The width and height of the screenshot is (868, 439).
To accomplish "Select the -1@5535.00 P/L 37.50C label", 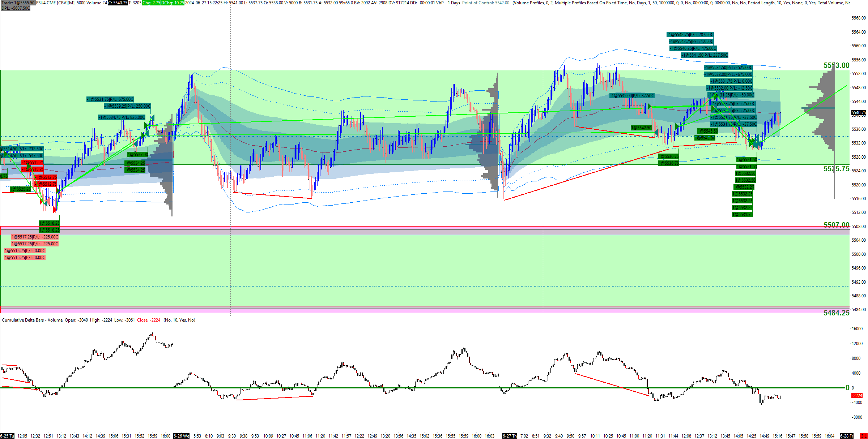I will 632,96.
